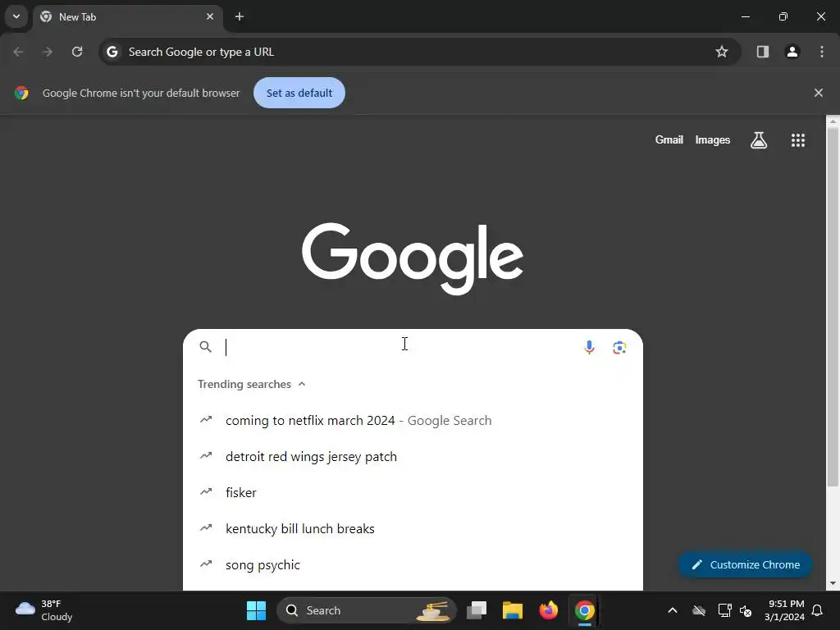Minimize the Chrome window

tap(745, 16)
